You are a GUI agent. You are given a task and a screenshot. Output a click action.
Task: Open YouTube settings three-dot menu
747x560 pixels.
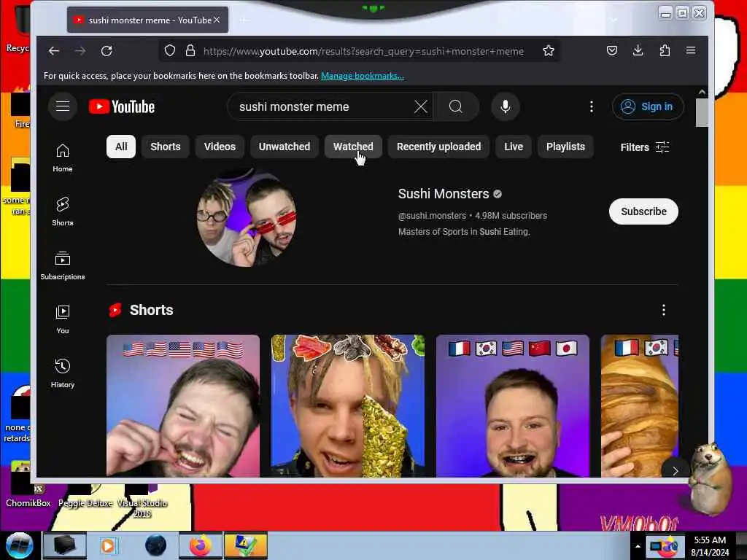click(x=591, y=106)
